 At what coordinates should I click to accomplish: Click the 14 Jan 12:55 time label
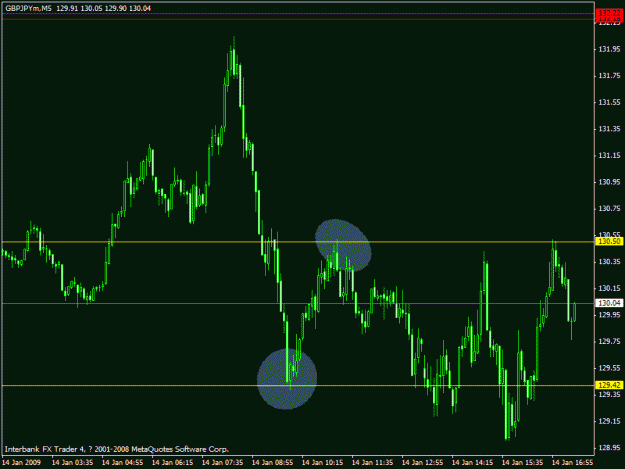423,463
